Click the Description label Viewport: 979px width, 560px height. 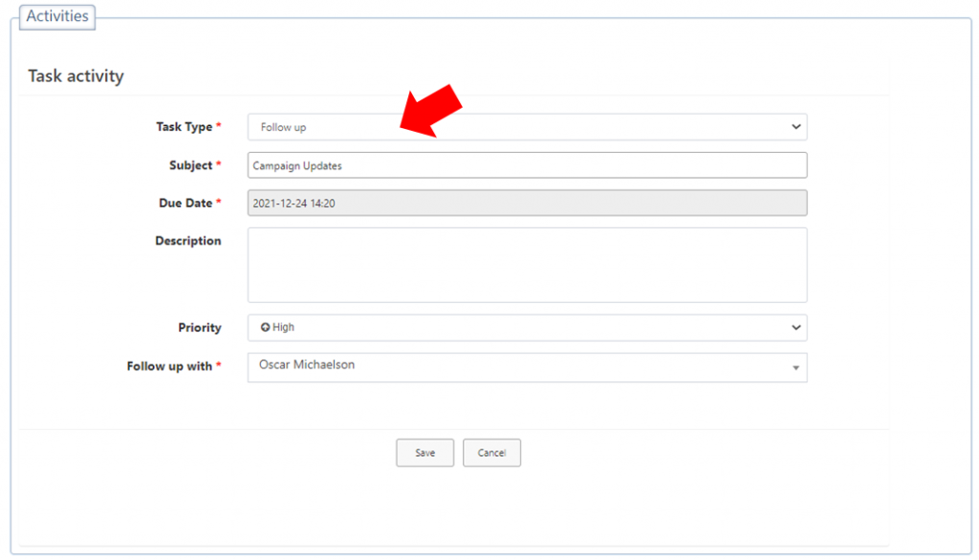pos(188,241)
